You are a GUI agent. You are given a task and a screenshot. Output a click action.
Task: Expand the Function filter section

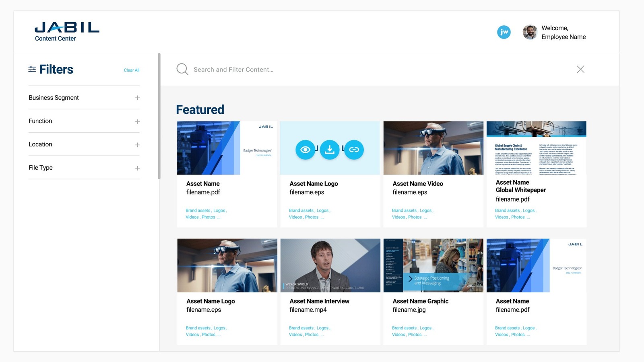137,121
